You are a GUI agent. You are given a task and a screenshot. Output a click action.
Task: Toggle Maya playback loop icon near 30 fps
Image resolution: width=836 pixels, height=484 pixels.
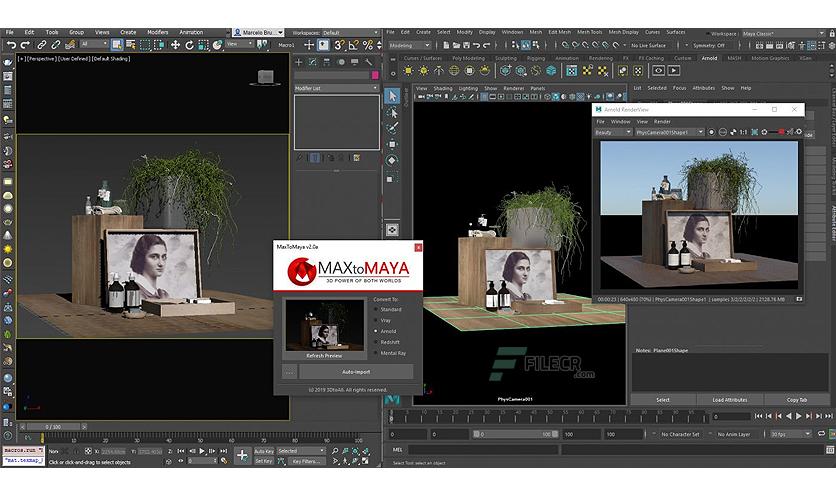tap(822, 434)
